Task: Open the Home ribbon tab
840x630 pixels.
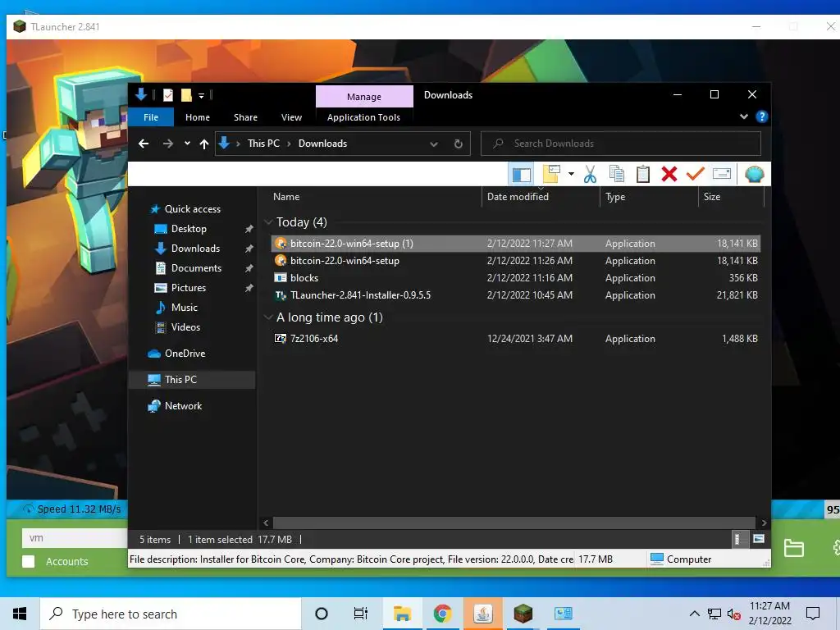Action: click(x=198, y=117)
